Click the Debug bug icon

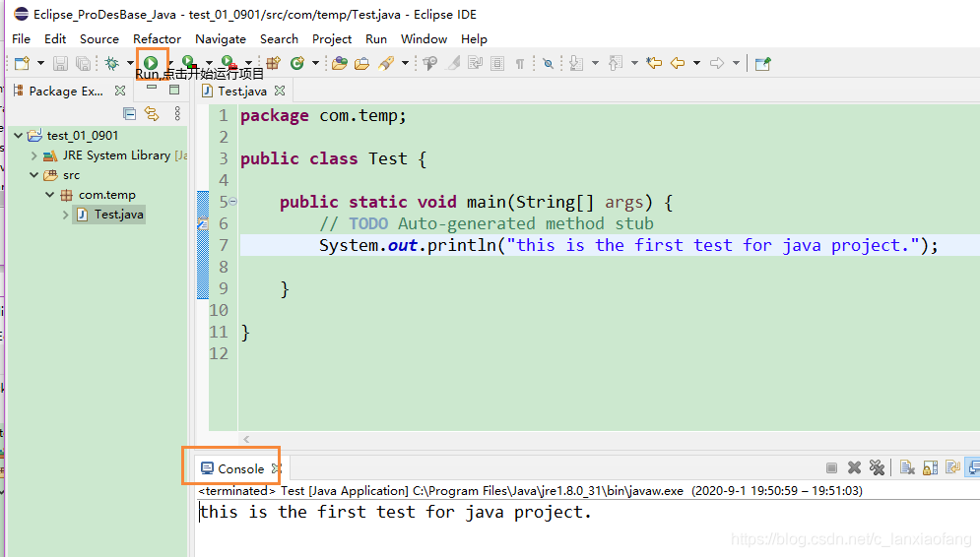[x=112, y=63]
